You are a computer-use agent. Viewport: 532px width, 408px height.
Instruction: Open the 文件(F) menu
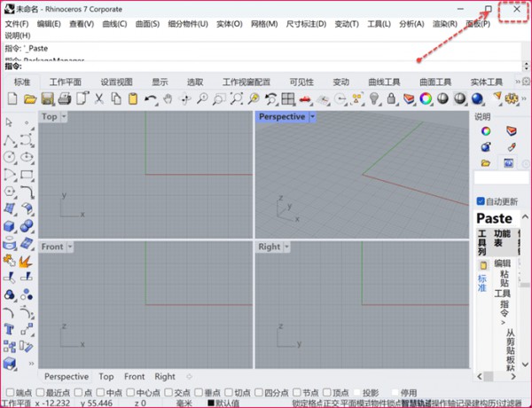[17, 24]
